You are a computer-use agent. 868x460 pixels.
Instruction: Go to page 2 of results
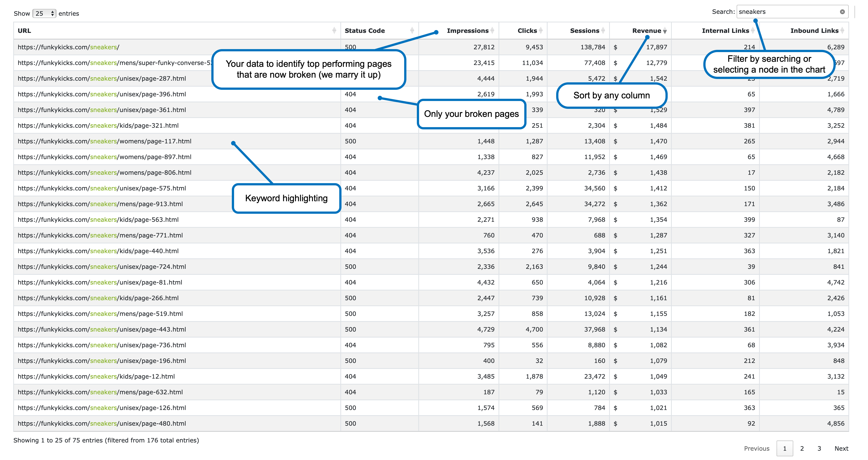pyautogui.click(x=802, y=449)
